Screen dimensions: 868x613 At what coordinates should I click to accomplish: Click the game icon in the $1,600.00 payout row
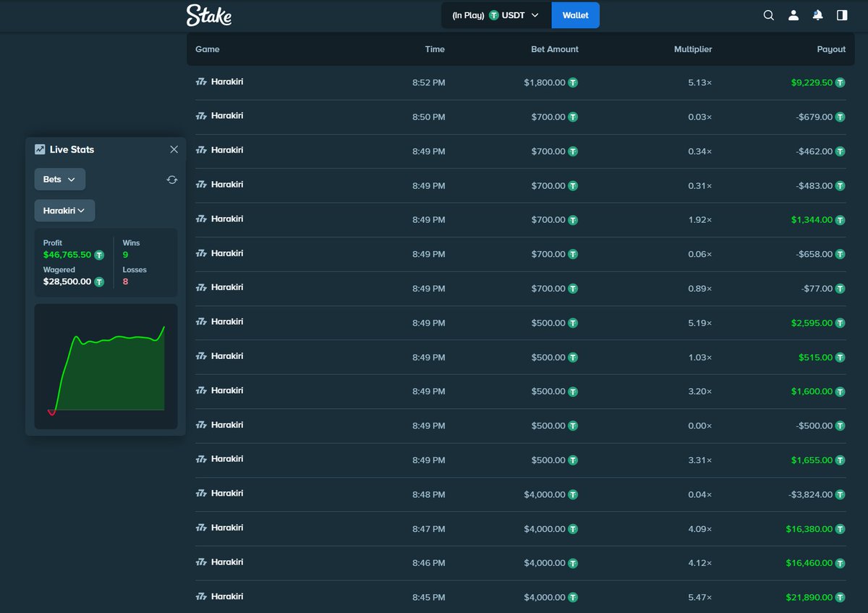(201, 391)
